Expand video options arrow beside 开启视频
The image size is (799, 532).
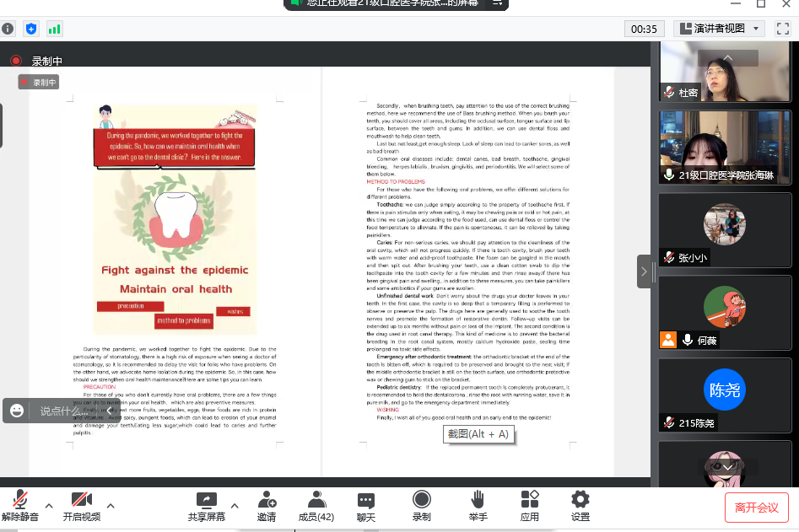point(111,506)
